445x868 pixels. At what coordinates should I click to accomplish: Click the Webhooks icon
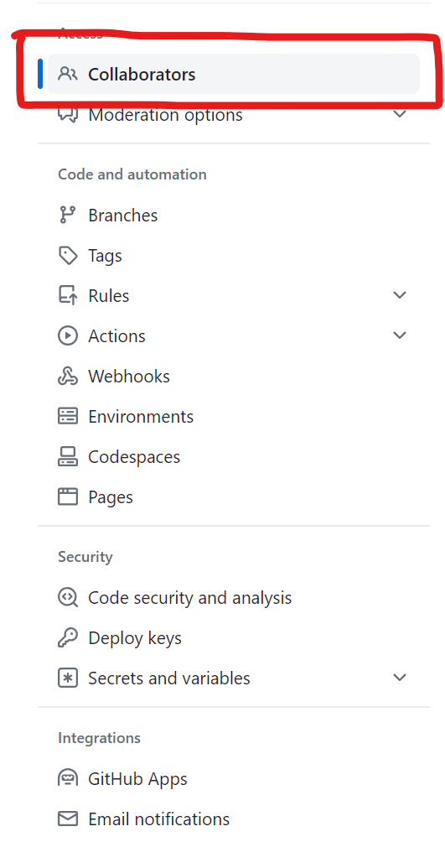[68, 376]
